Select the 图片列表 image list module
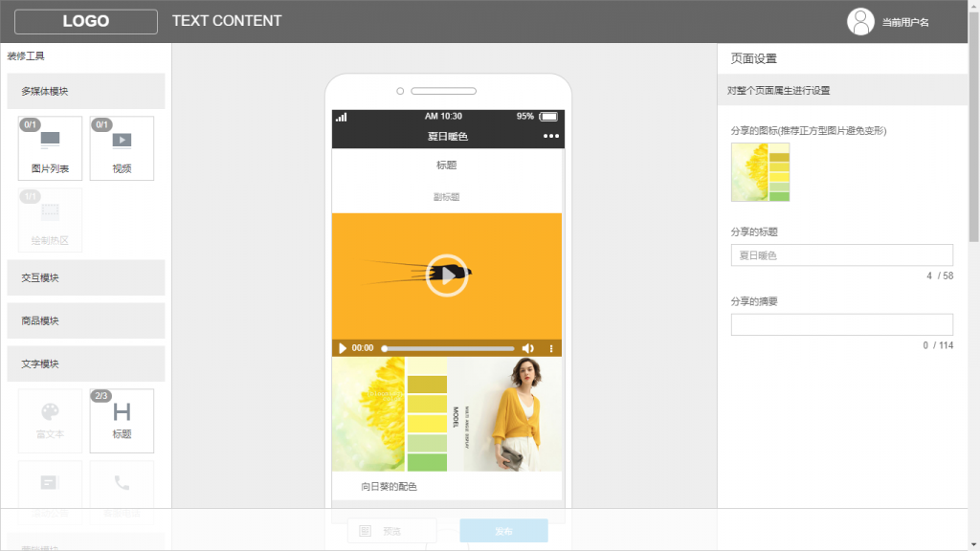The width and height of the screenshot is (980, 551). point(50,148)
